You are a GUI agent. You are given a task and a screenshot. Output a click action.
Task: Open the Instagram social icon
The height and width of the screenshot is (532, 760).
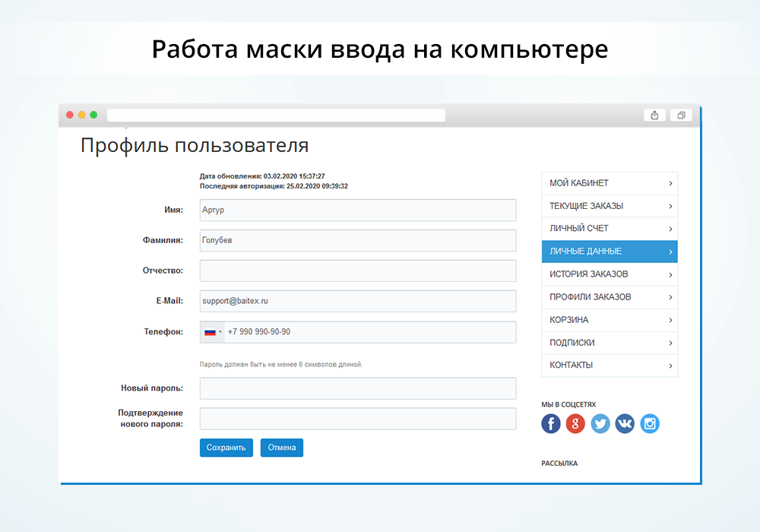coord(650,423)
